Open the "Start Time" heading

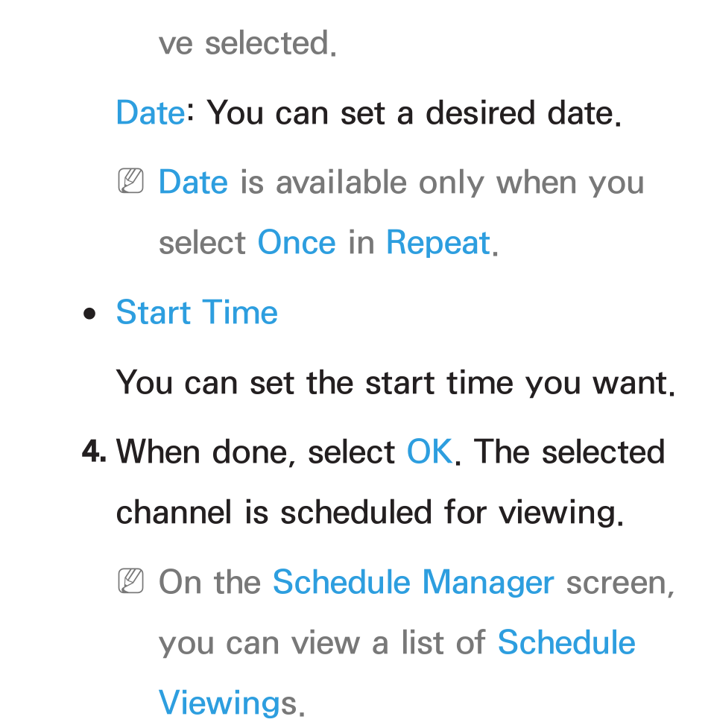coord(197,312)
